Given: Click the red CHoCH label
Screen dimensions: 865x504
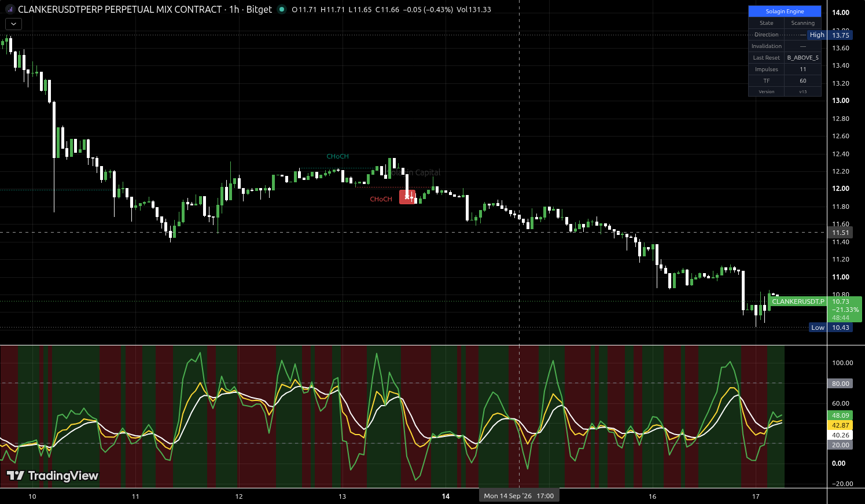Looking at the screenshot, I should coord(381,199).
